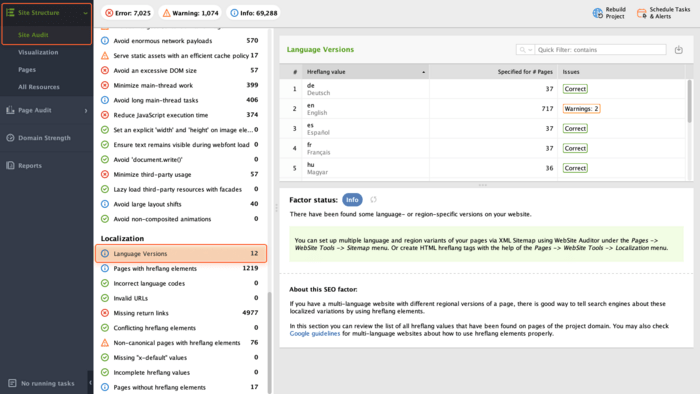Sort by Hreflang value column arrow
The width and height of the screenshot is (700, 394).
coord(423,72)
